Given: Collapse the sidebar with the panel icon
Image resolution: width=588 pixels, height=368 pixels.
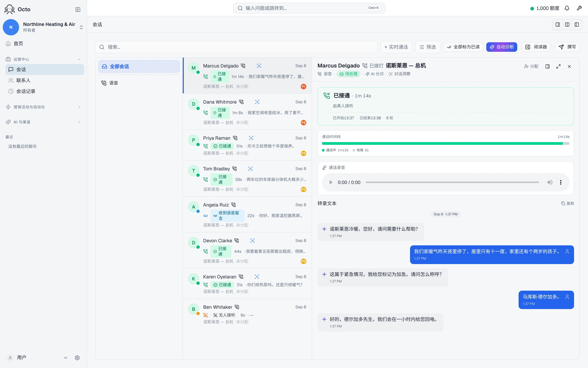Looking at the screenshot, I should 78,10.
